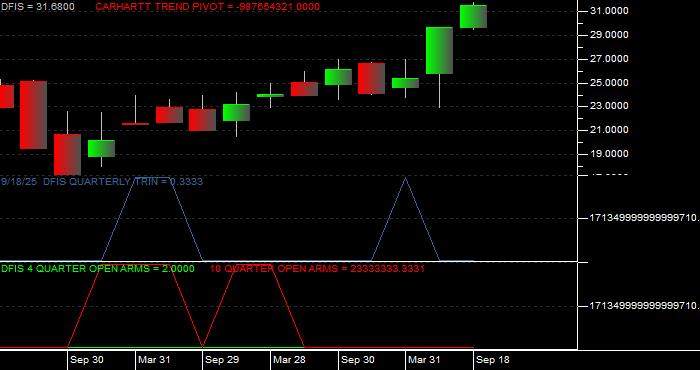Click the 19.0000 price axis label

point(609,154)
